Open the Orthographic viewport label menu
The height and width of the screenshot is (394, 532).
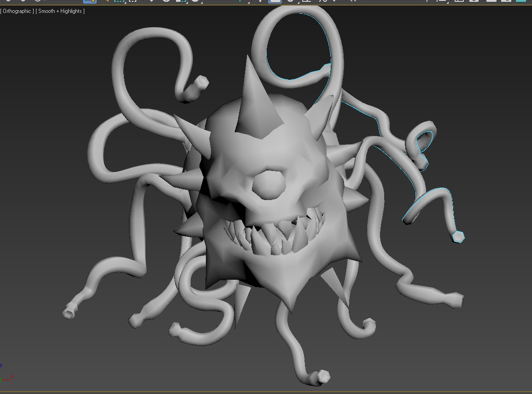click(17, 11)
